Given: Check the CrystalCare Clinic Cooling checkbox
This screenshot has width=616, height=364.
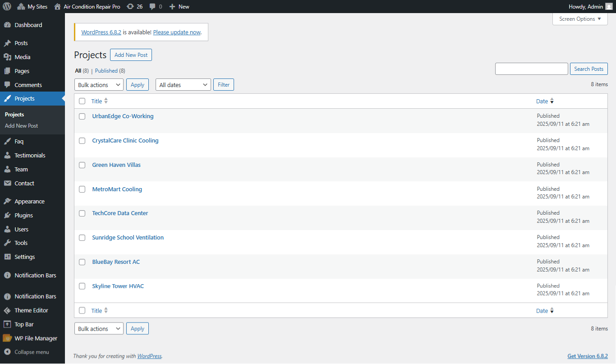Looking at the screenshot, I should [x=82, y=141].
